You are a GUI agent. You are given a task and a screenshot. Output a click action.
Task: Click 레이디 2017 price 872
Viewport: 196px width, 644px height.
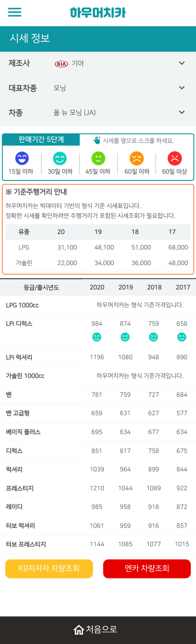tap(182, 507)
